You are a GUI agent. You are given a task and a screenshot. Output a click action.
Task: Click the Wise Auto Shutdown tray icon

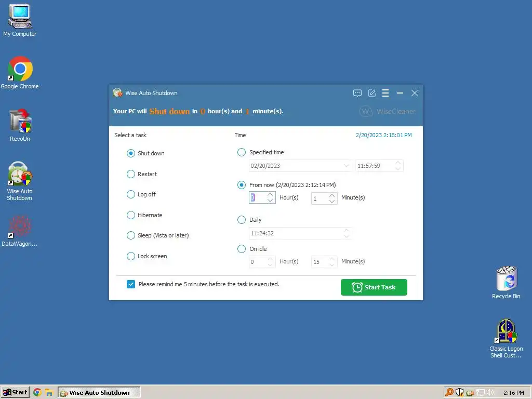(470, 393)
